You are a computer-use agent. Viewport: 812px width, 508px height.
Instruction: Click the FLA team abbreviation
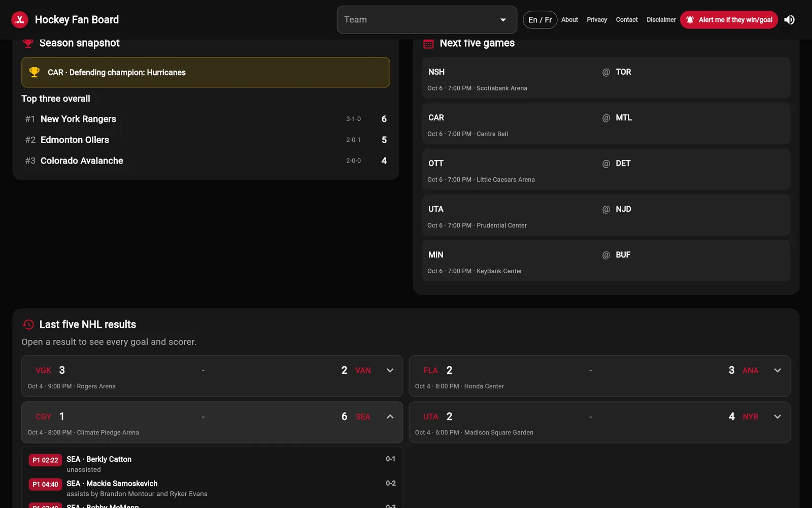click(430, 371)
